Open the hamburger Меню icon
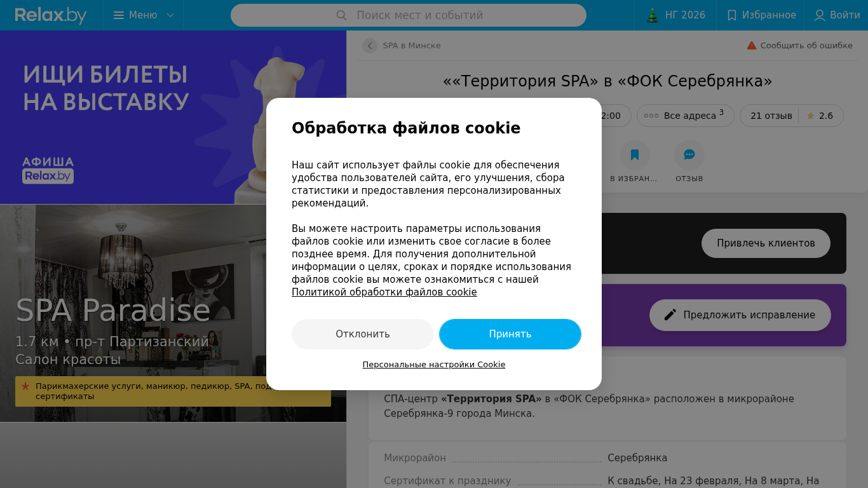Viewport: 868px width, 488px height. 118,15
